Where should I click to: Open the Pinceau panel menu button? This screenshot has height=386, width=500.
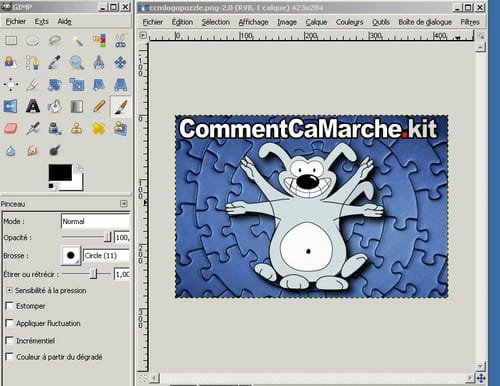click(124, 204)
